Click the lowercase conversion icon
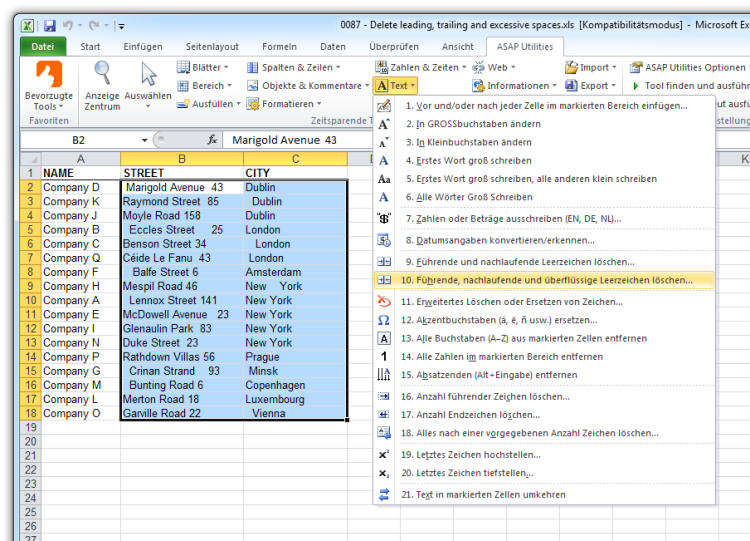The height and width of the screenshot is (541, 750). (x=384, y=143)
